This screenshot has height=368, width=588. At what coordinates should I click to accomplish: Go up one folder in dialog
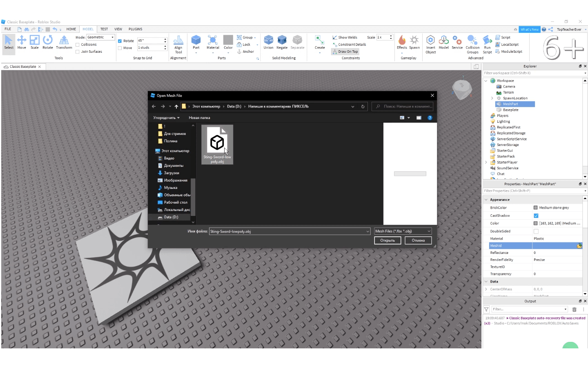176,106
